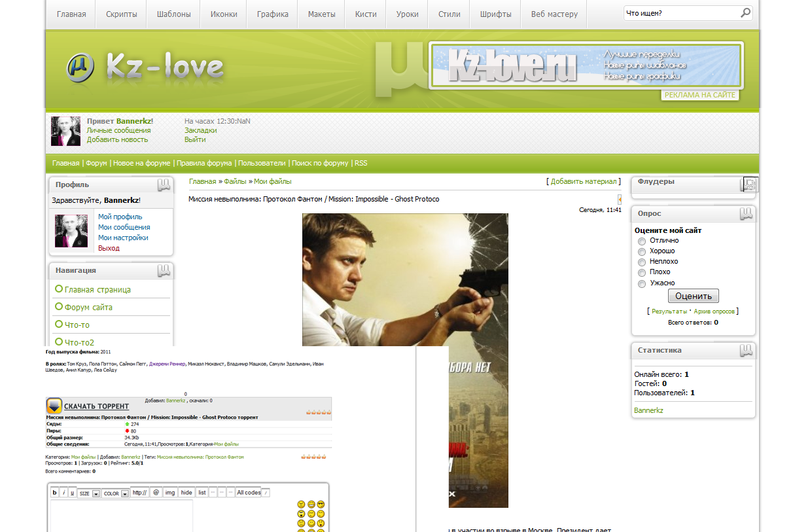Open Главная страница in Навигация block
Viewport: 812px width, 532px height.
pos(97,289)
